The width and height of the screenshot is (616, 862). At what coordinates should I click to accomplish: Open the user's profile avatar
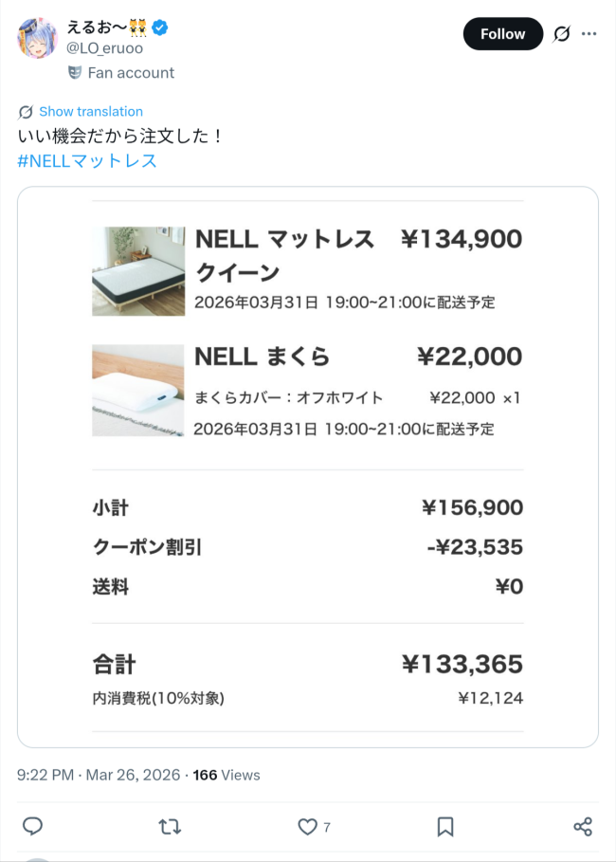click(x=38, y=38)
